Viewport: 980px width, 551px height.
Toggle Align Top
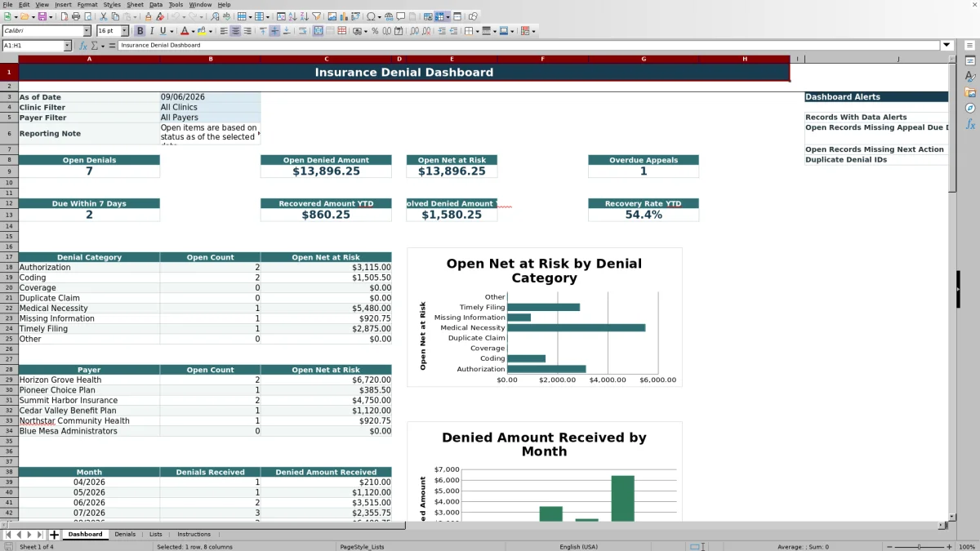pyautogui.click(x=263, y=31)
